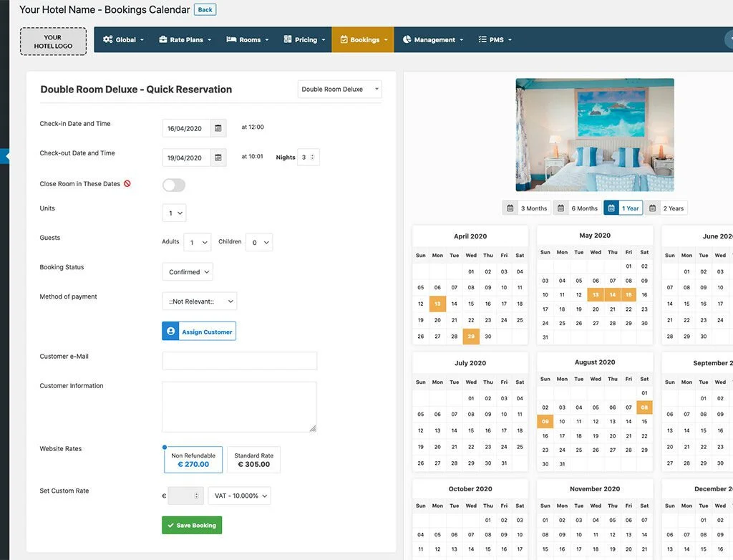Open the Adults count dropdown
733x560 pixels.
(x=198, y=242)
